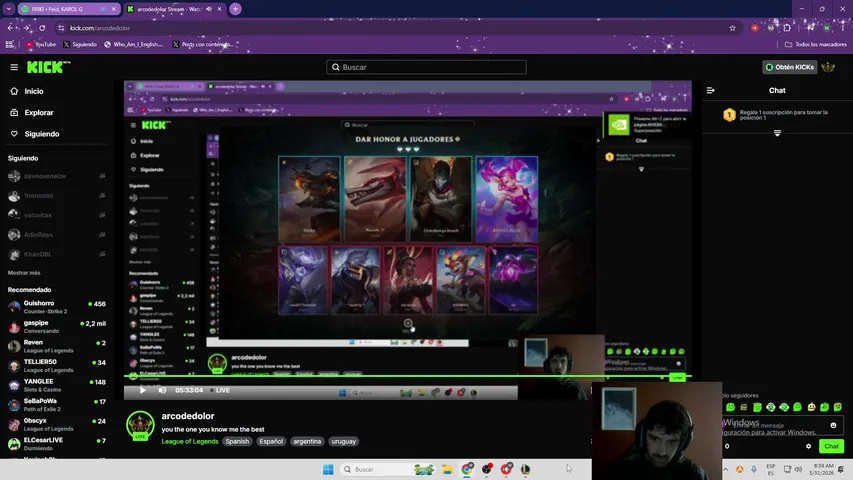Screen dimensions: 853x480
Task: Reload the page
Action: point(42,28)
